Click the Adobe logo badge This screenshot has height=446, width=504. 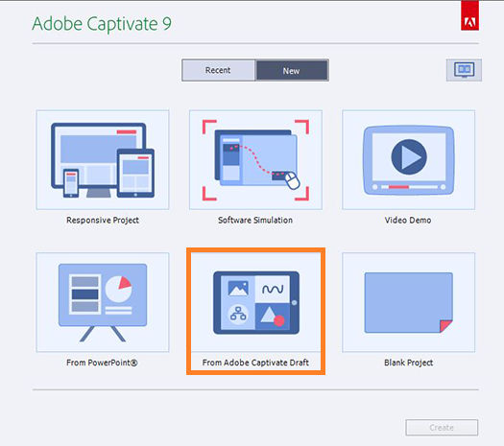[x=469, y=15]
